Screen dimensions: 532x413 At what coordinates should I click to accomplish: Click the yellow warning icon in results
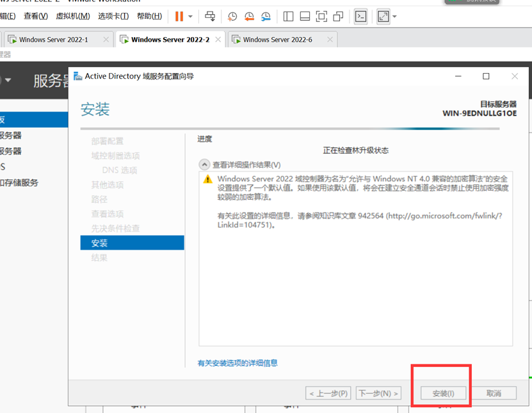pos(207,179)
